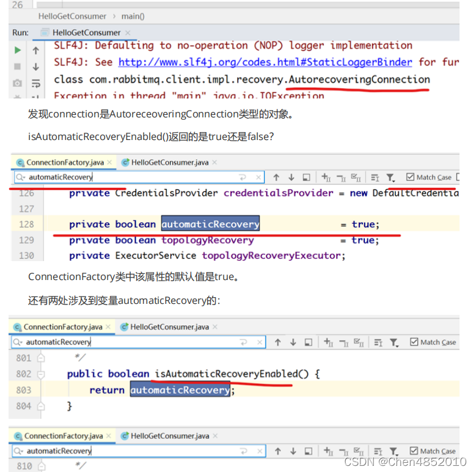
Task: Clear the search text in find bar above line 126
Action: tap(258, 177)
